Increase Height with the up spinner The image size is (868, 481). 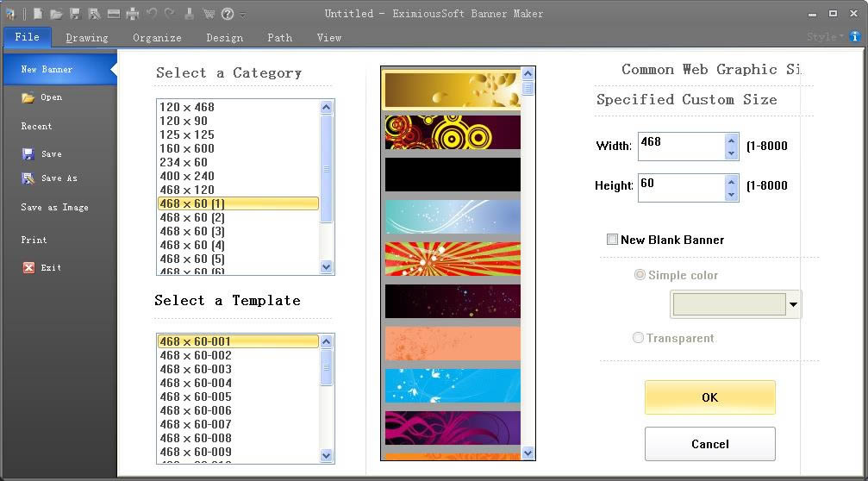tap(731, 182)
